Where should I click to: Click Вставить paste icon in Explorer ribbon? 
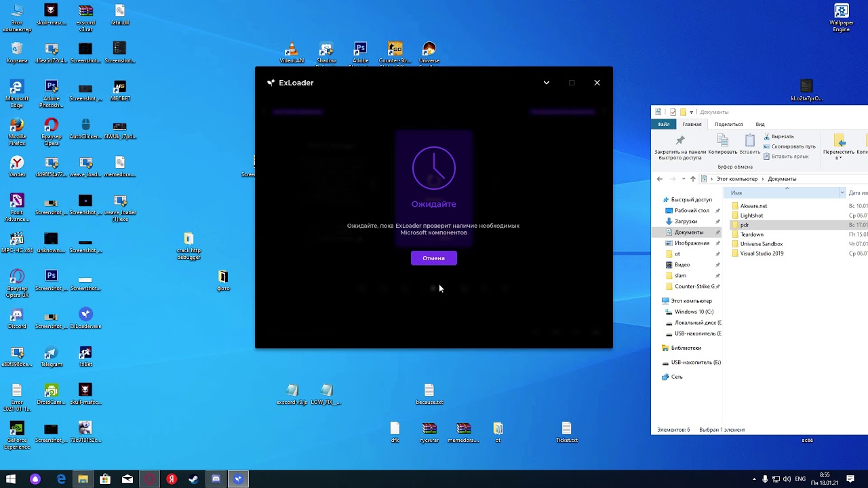click(749, 144)
